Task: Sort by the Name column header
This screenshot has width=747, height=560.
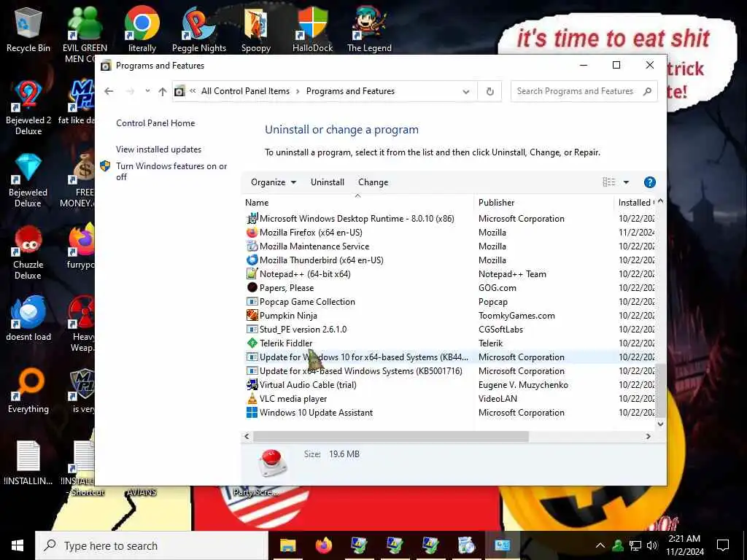Action: click(x=357, y=203)
